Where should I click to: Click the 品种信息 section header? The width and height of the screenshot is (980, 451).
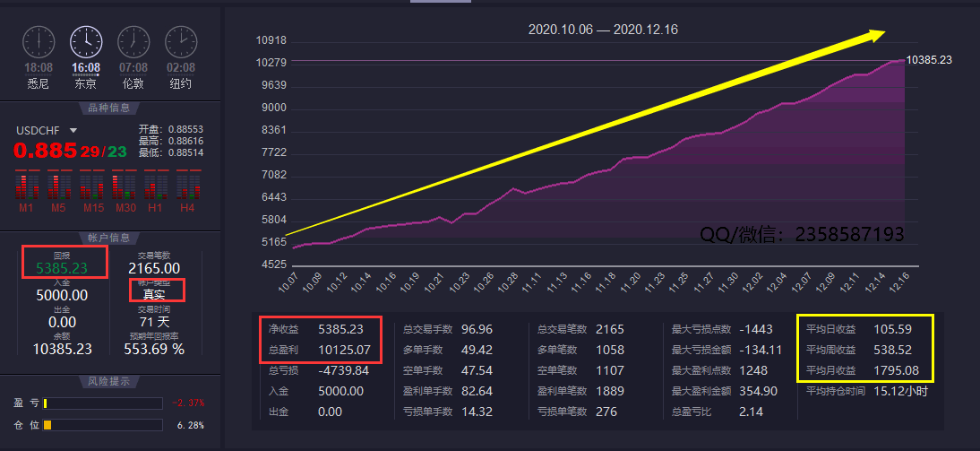[x=109, y=108]
